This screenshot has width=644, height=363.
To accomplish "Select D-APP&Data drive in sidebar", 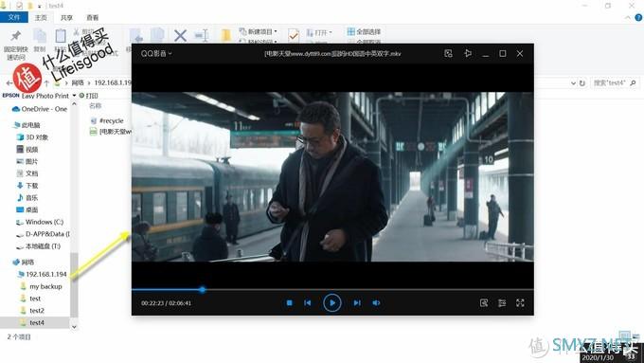I will pos(43,234).
